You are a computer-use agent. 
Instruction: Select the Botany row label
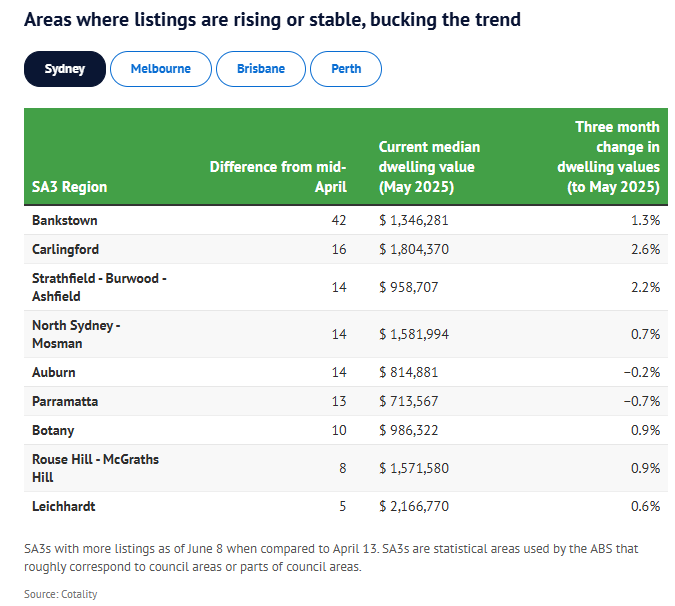pyautogui.click(x=54, y=430)
